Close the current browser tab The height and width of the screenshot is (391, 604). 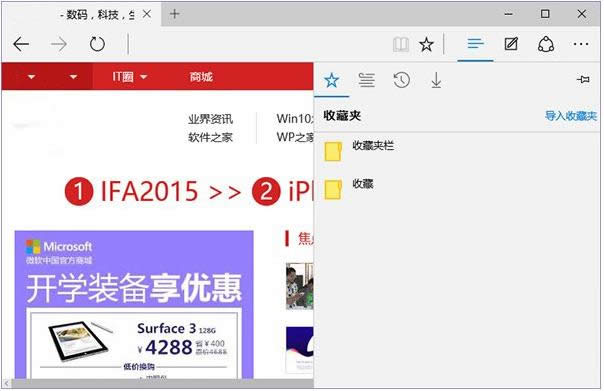point(147,14)
